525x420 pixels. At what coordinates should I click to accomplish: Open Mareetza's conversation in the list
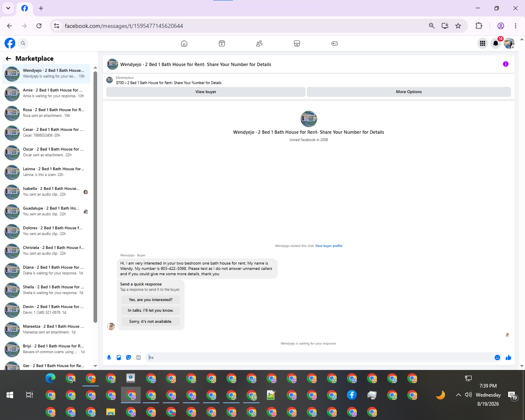click(x=46, y=329)
